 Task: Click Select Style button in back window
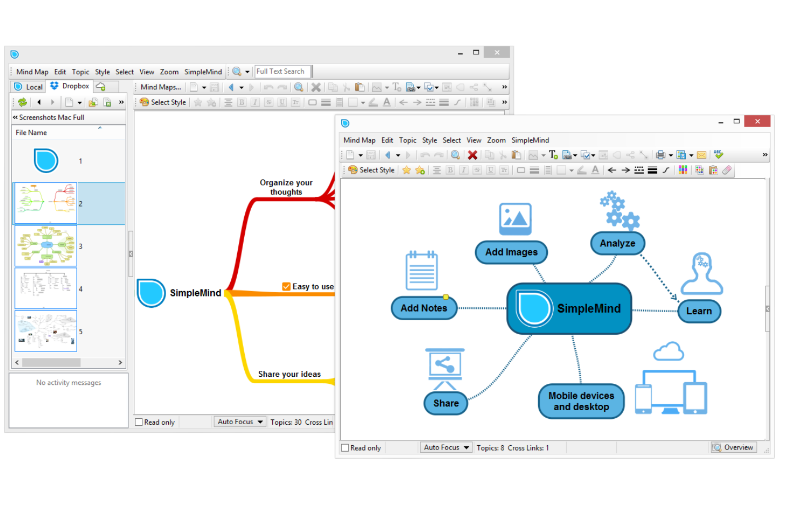point(163,102)
